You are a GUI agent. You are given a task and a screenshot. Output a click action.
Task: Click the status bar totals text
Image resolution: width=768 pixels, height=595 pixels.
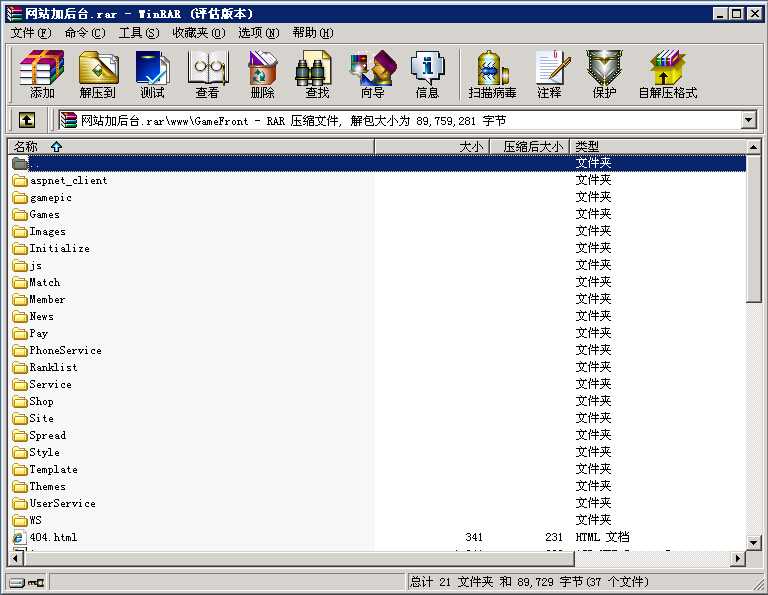528,582
